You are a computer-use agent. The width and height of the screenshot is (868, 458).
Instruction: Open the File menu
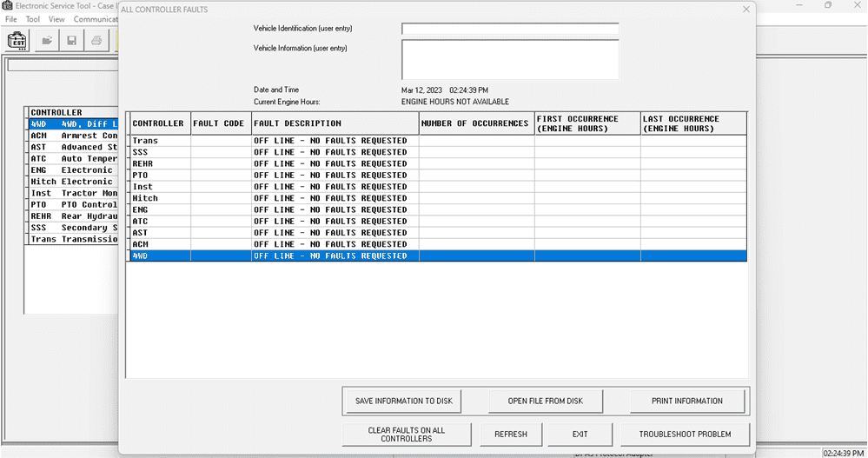pyautogui.click(x=11, y=19)
